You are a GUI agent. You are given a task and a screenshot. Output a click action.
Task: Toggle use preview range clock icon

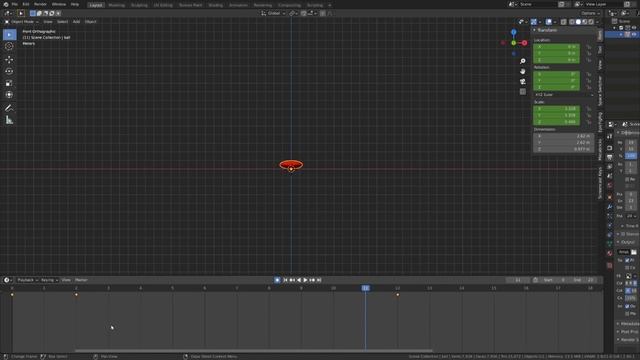click(x=536, y=280)
